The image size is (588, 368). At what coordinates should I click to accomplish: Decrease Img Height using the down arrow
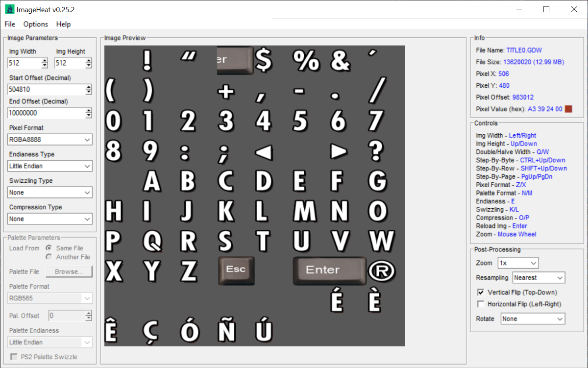click(x=88, y=65)
